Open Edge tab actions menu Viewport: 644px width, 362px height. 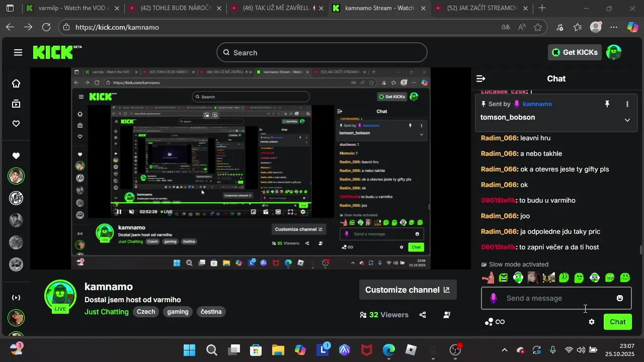(x=10, y=8)
